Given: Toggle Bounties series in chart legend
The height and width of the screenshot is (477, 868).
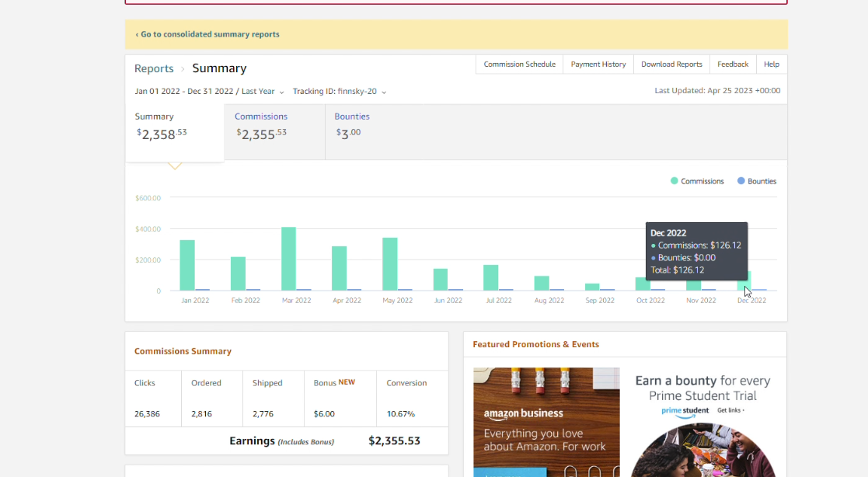Looking at the screenshot, I should coord(757,181).
